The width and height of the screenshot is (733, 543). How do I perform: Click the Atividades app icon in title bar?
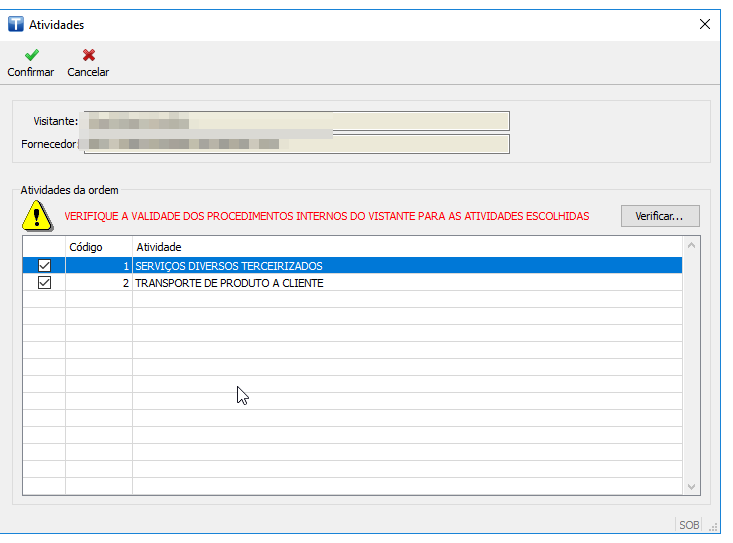(x=15, y=24)
